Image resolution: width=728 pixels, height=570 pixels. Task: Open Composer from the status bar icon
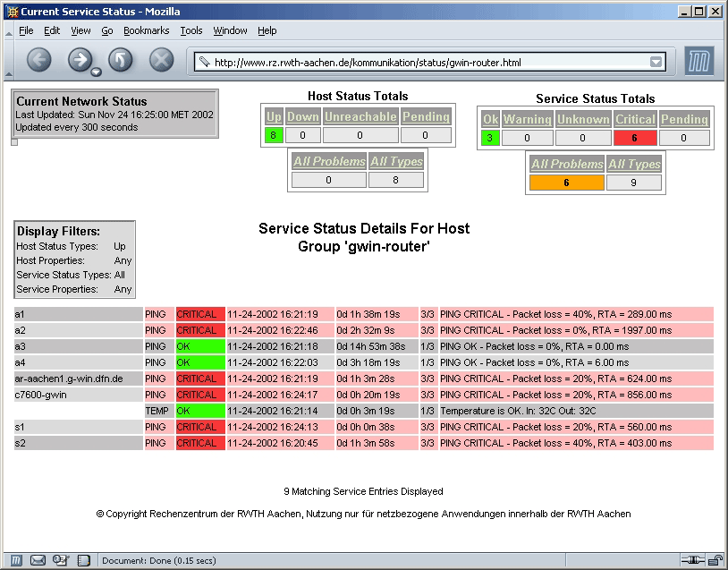pyautogui.click(x=60, y=560)
